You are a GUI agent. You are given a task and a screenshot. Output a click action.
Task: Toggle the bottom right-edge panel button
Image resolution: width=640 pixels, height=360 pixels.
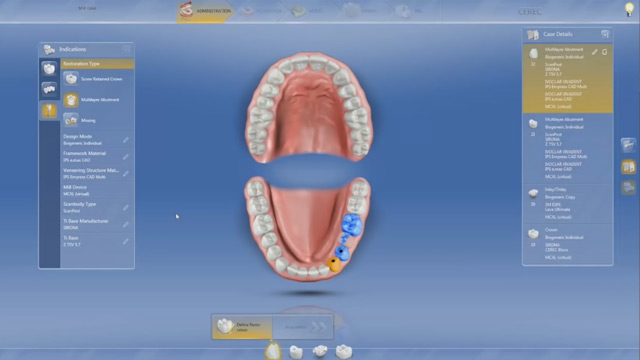point(629,187)
